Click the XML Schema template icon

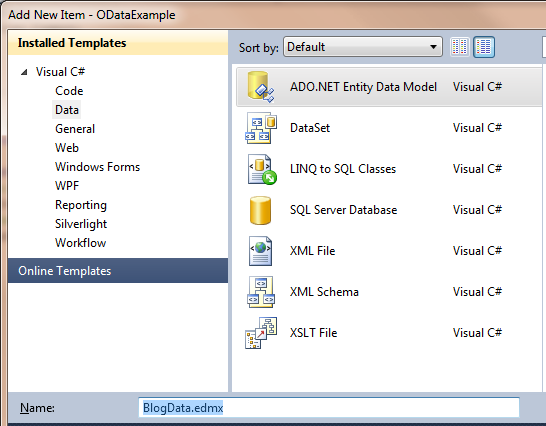tap(261, 292)
